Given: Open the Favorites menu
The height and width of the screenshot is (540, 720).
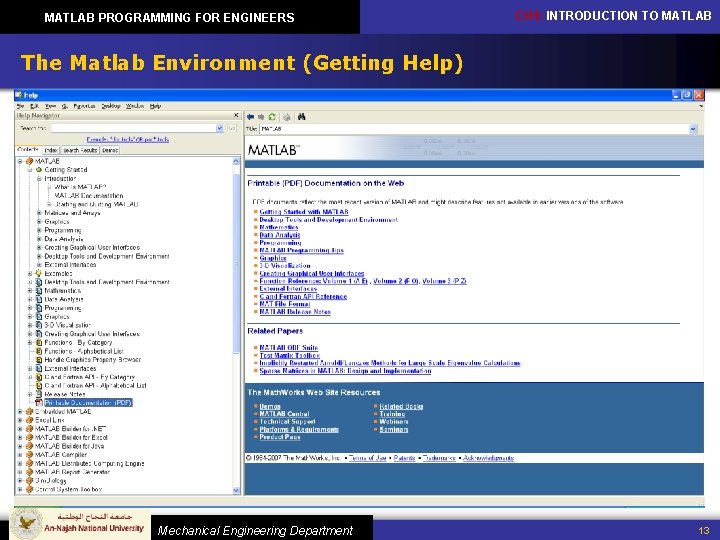Looking at the screenshot, I should [x=84, y=106].
